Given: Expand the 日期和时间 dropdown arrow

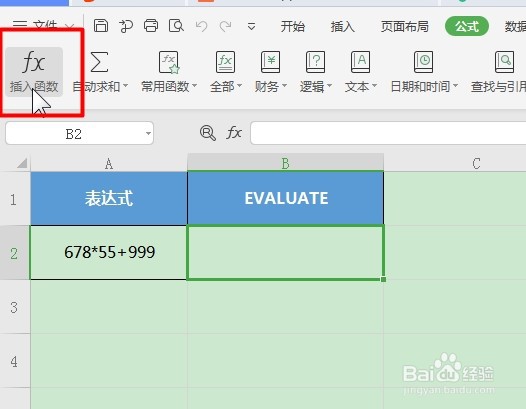Looking at the screenshot, I should tap(455, 86).
